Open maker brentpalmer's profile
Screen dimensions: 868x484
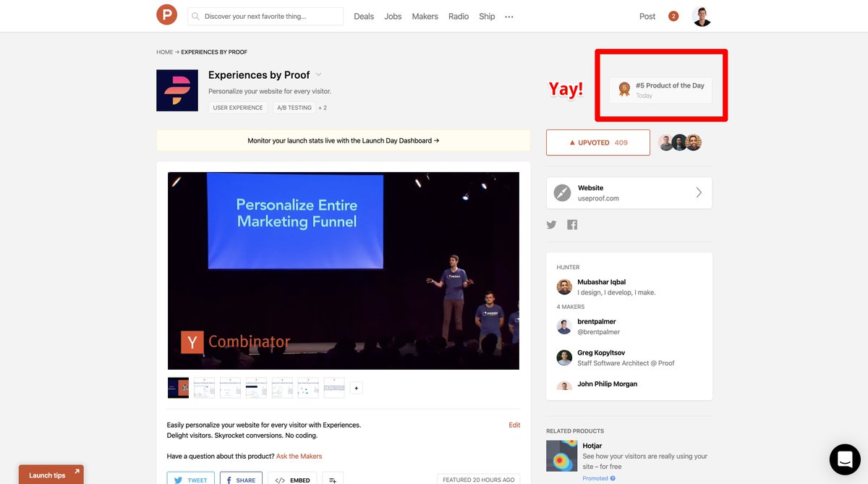[597, 321]
